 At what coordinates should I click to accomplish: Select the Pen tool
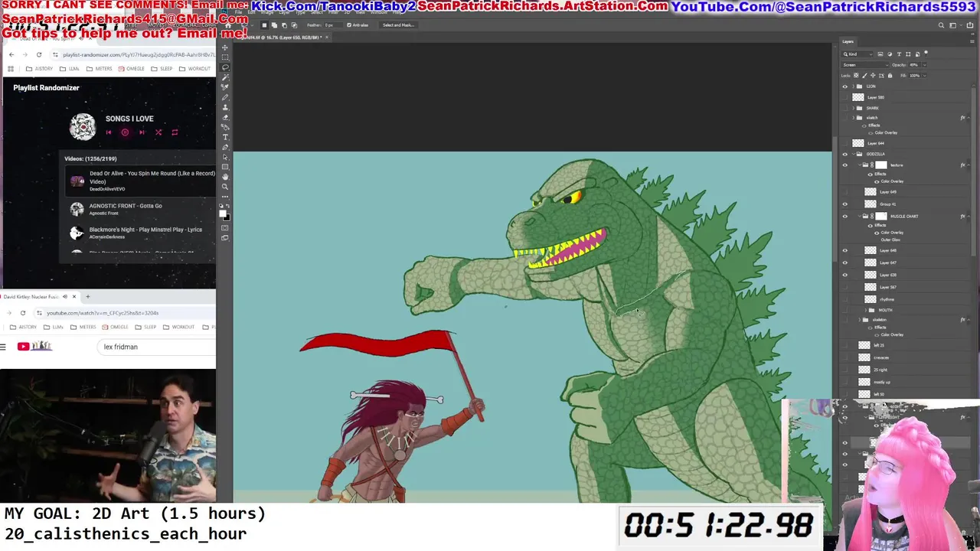(x=225, y=147)
